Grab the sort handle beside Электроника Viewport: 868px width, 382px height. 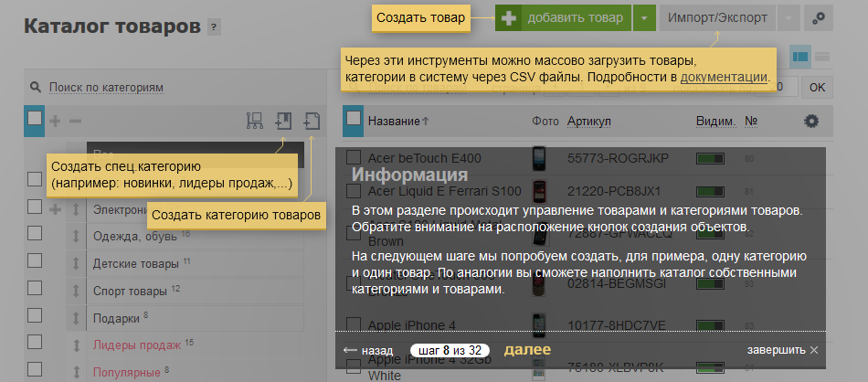(76, 210)
